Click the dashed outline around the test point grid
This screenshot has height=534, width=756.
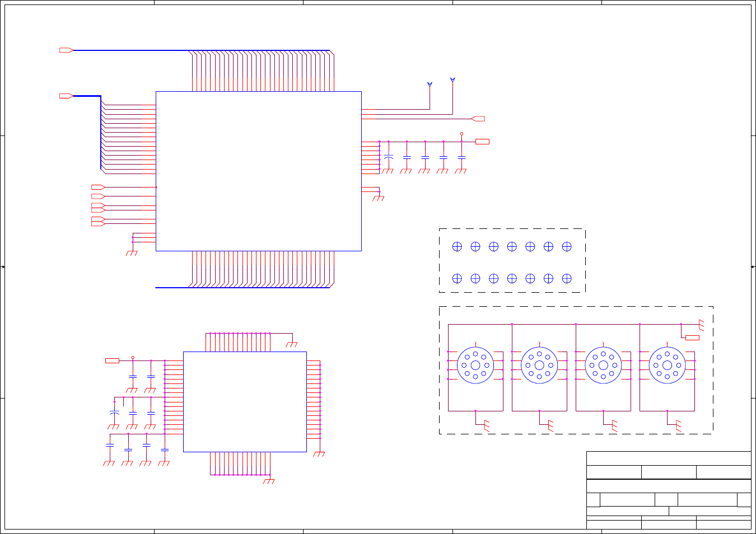[512, 260]
